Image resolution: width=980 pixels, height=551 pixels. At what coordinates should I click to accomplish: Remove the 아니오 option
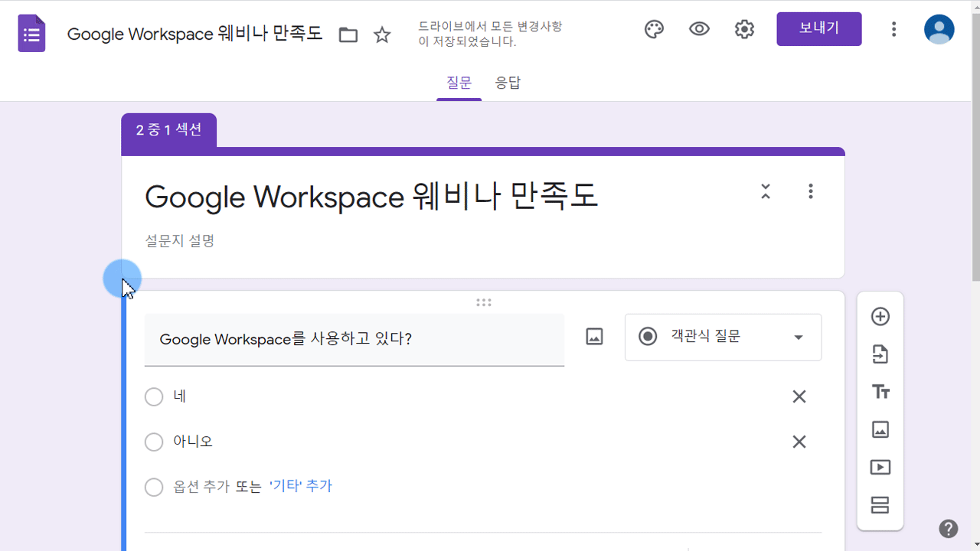[x=799, y=442]
